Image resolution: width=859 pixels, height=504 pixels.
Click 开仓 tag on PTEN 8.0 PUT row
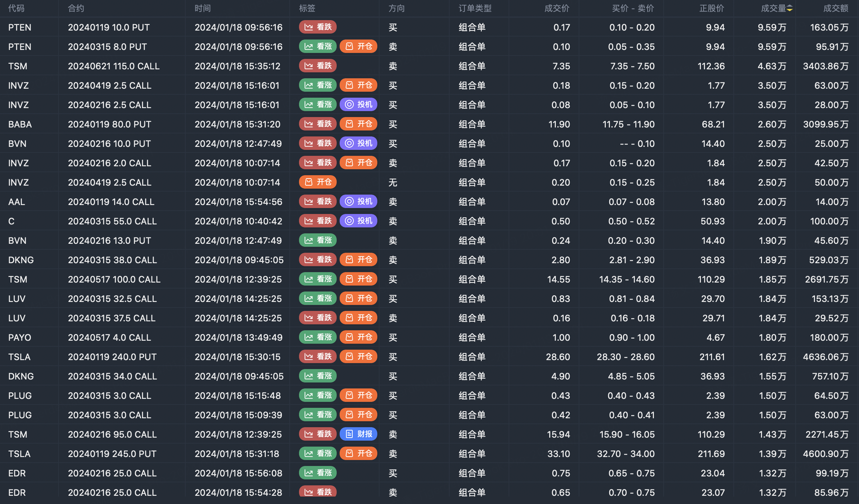tap(358, 47)
